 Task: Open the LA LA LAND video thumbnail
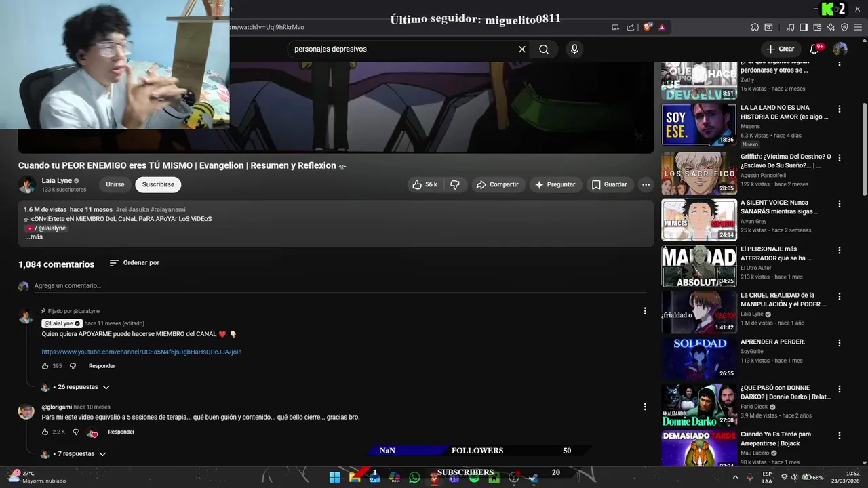tap(699, 124)
